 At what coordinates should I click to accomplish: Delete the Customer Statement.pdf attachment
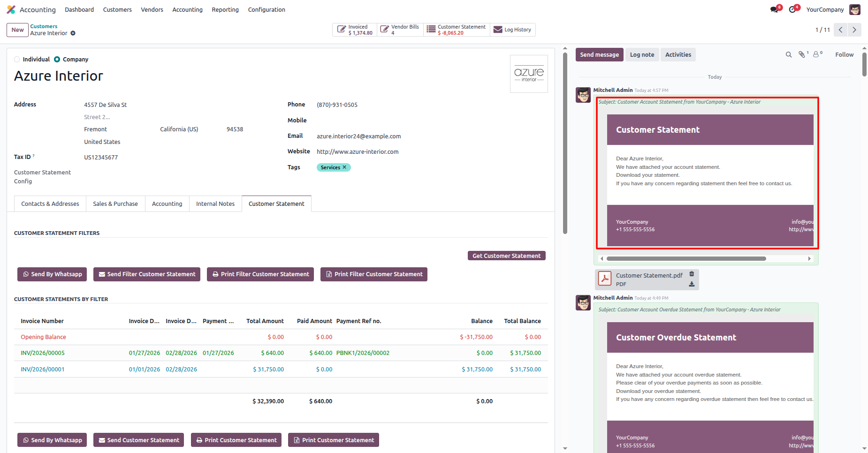pos(692,274)
